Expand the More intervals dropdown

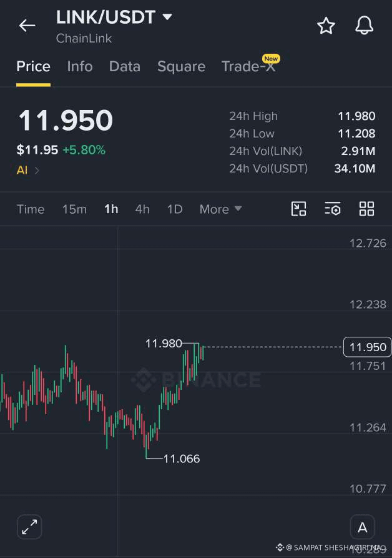[221, 209]
